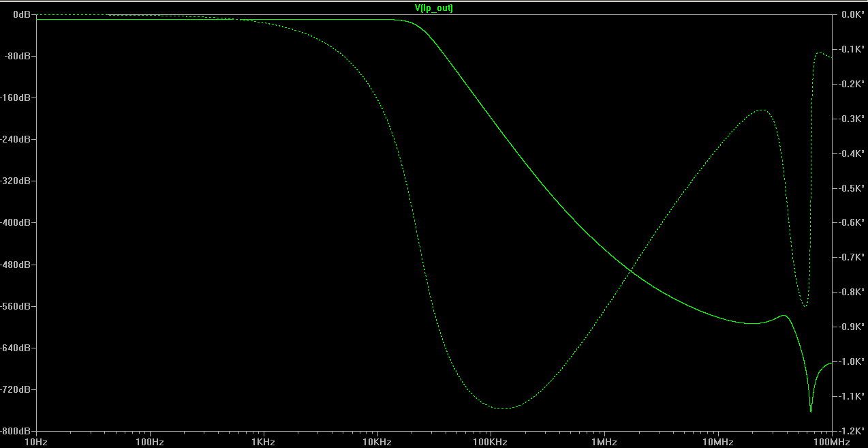Click the 1MHz frequency axis label
Image resolution: width=868 pixels, height=448 pixels.
pyautogui.click(x=604, y=442)
